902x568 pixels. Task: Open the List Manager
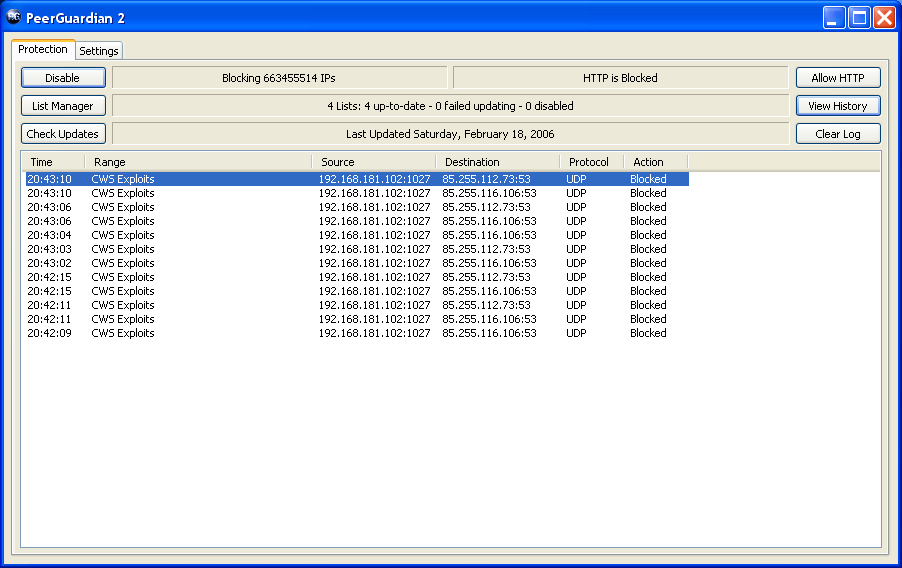63,106
